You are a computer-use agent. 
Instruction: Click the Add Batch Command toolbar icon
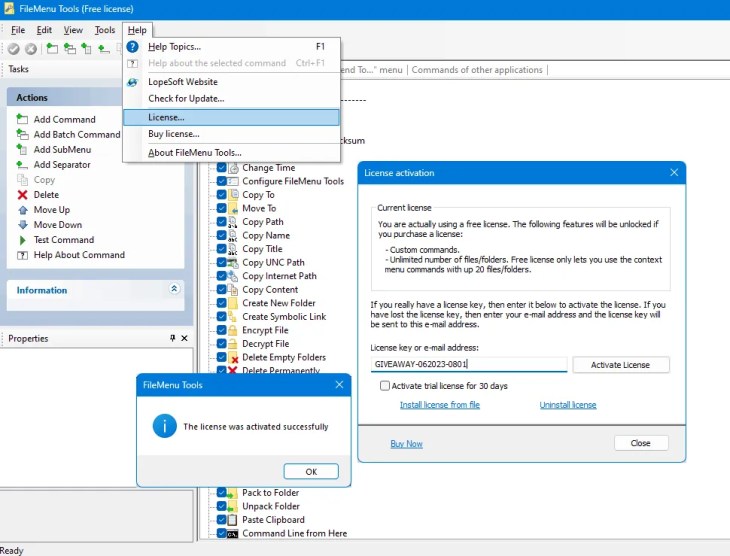point(69,48)
